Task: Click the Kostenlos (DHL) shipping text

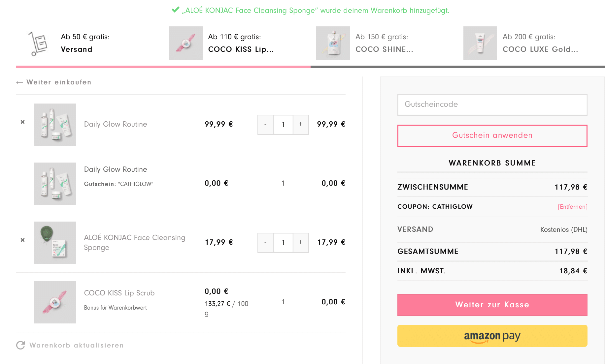Action: pos(564,230)
